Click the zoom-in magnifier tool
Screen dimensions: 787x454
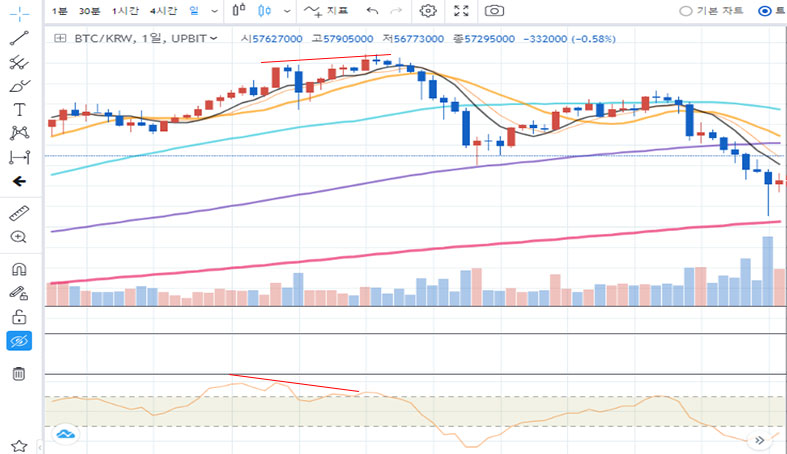click(19, 237)
